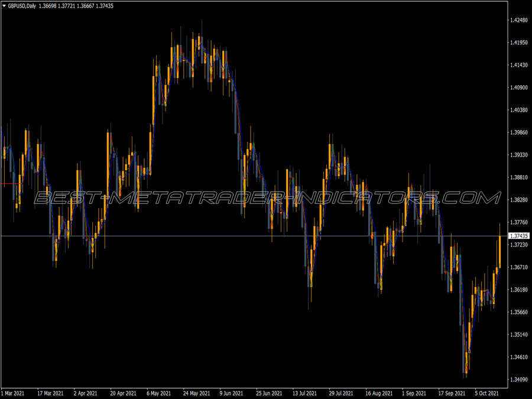Click the 1.42480 price scale label
Viewport: 532px width, 399px height.
519,20
